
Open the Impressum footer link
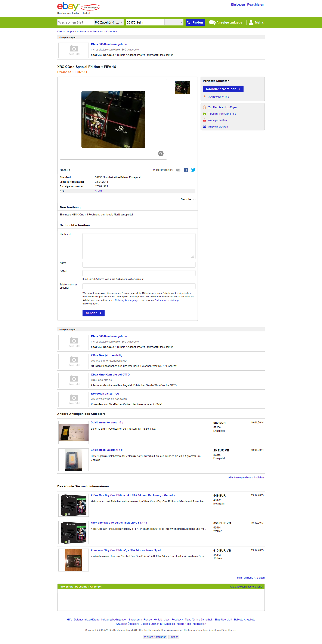click(135, 619)
